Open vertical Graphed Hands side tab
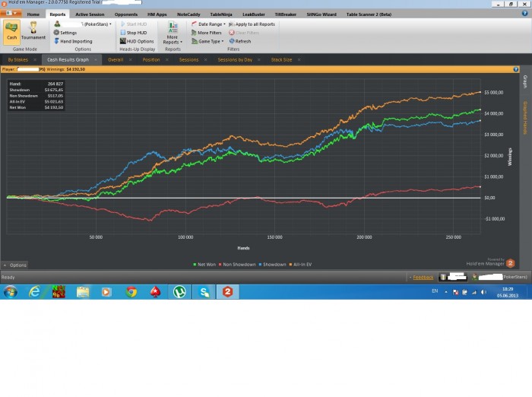This screenshot has height=397, width=532. 525,118
